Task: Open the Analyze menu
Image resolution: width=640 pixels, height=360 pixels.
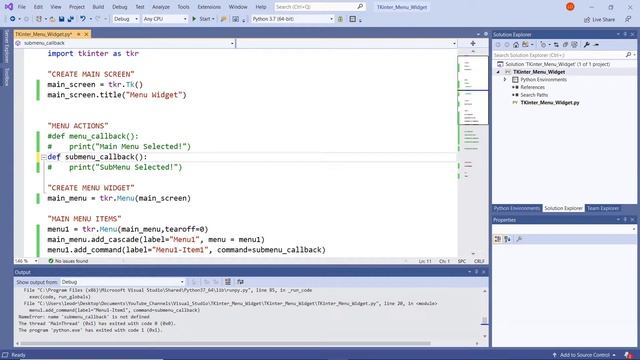Action: pos(161,7)
